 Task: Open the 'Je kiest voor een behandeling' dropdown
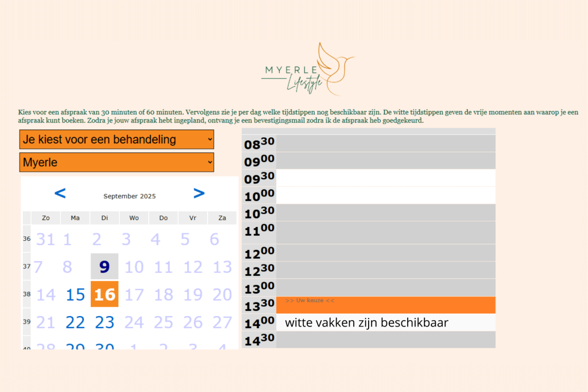(117, 140)
